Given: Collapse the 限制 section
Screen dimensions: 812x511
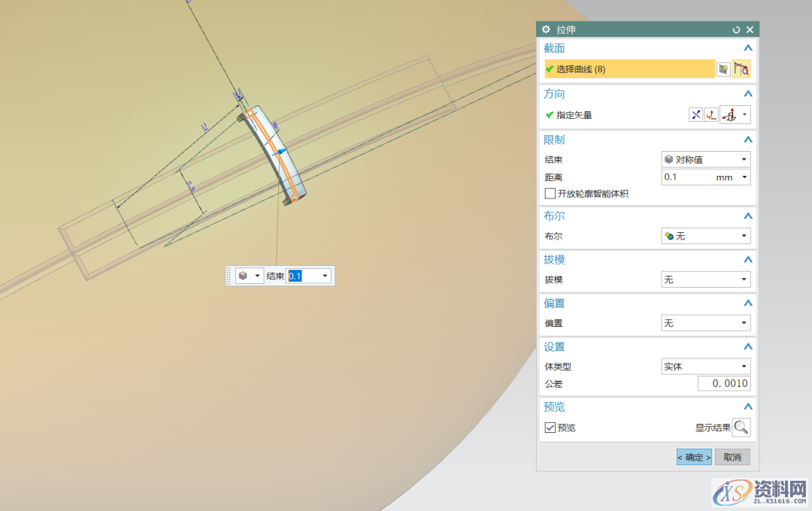Looking at the screenshot, I should pyautogui.click(x=747, y=140).
